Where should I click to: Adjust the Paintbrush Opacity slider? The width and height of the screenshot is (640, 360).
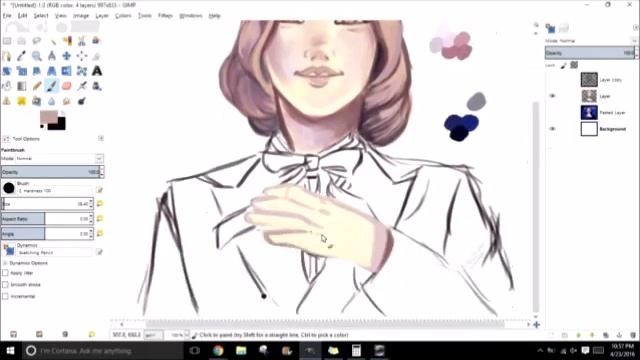pyautogui.click(x=50, y=172)
